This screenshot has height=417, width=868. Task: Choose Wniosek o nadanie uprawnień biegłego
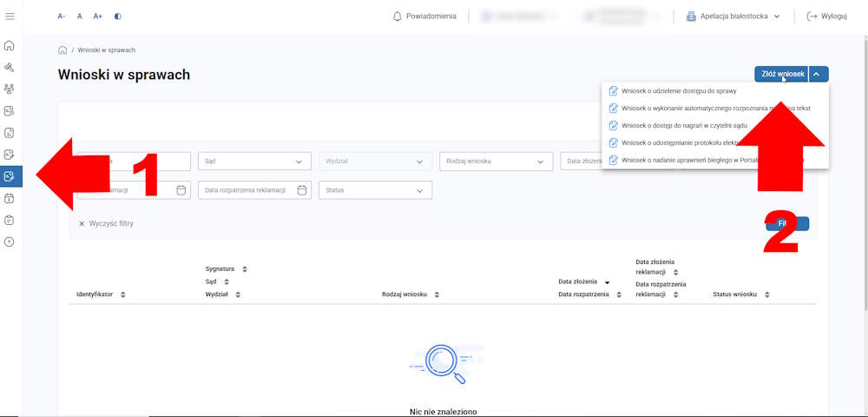click(x=714, y=160)
